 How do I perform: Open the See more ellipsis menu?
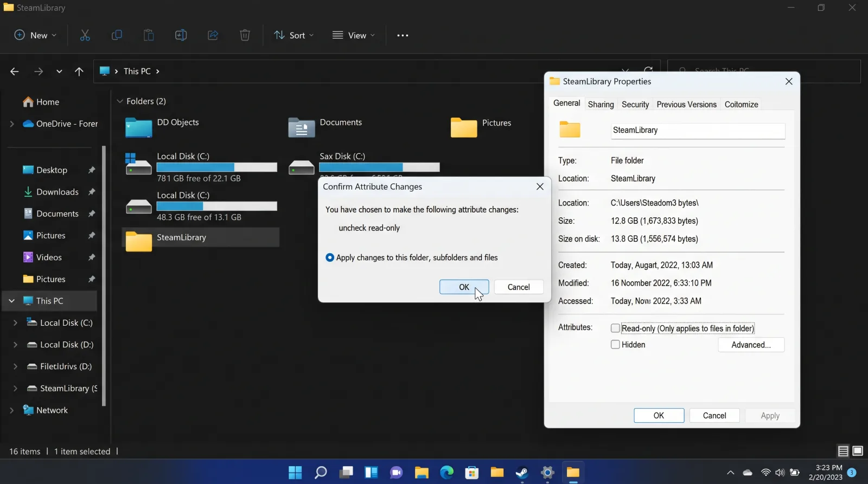pos(403,35)
